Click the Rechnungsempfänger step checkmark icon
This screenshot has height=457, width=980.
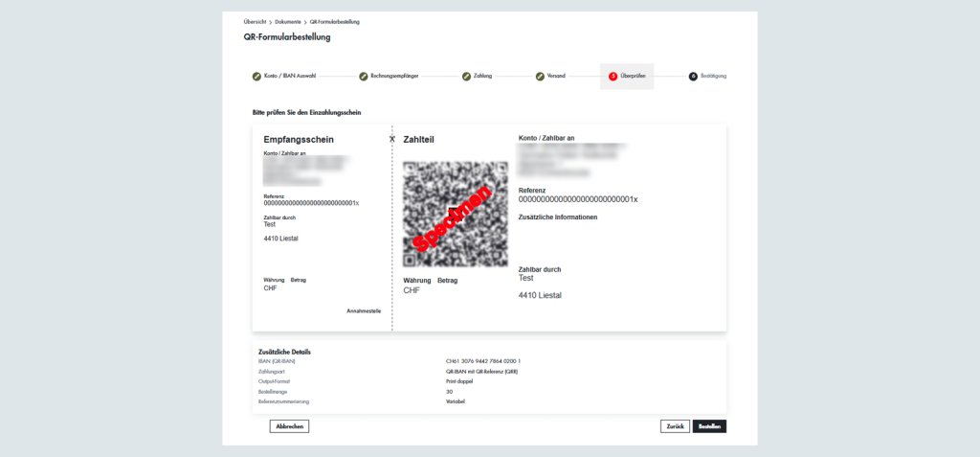point(363,77)
